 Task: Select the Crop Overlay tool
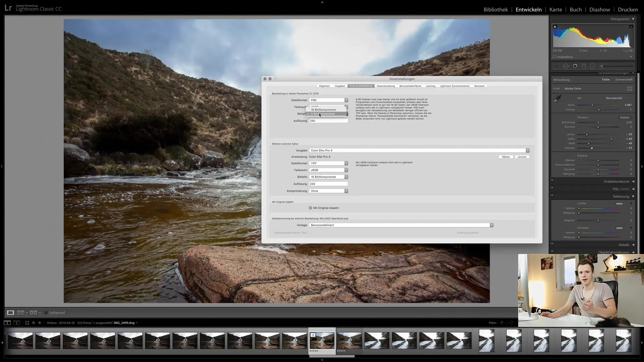click(556, 66)
